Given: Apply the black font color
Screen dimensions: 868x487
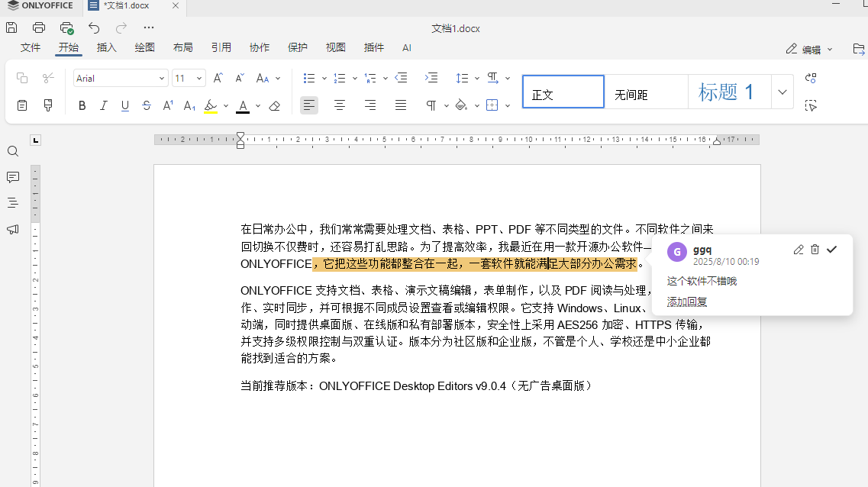Looking at the screenshot, I should coord(243,105).
